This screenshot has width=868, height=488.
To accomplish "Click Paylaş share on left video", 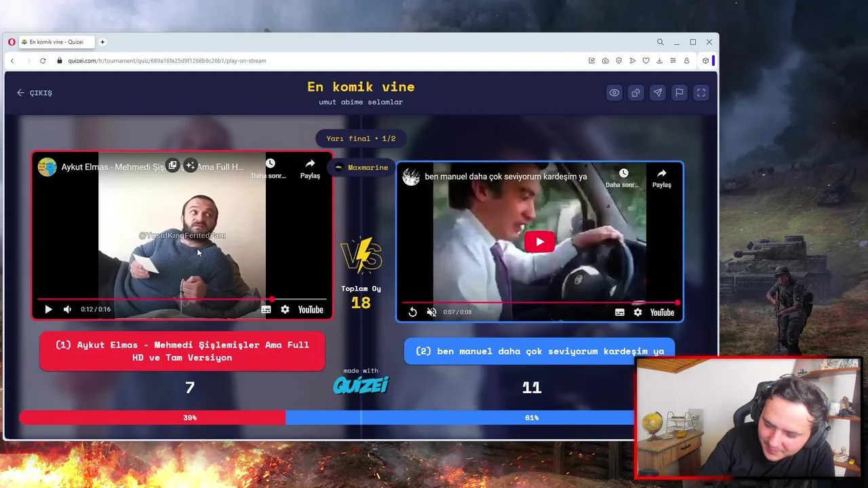I will pyautogui.click(x=310, y=169).
